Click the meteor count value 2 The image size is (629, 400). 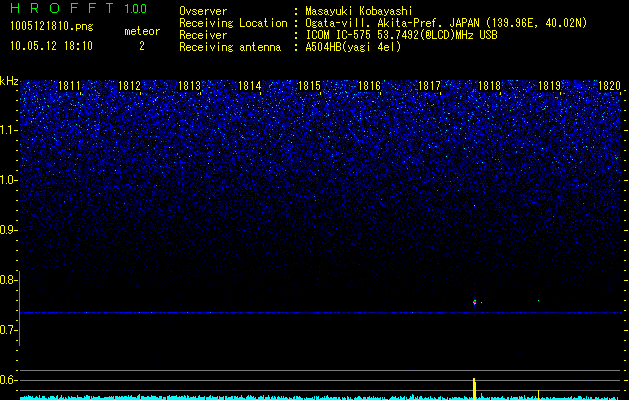pyautogui.click(x=142, y=46)
